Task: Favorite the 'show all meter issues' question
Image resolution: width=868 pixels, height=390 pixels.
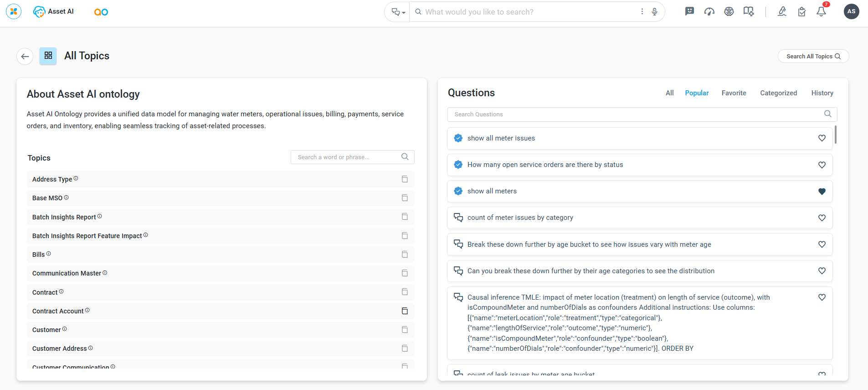Action: coord(822,138)
